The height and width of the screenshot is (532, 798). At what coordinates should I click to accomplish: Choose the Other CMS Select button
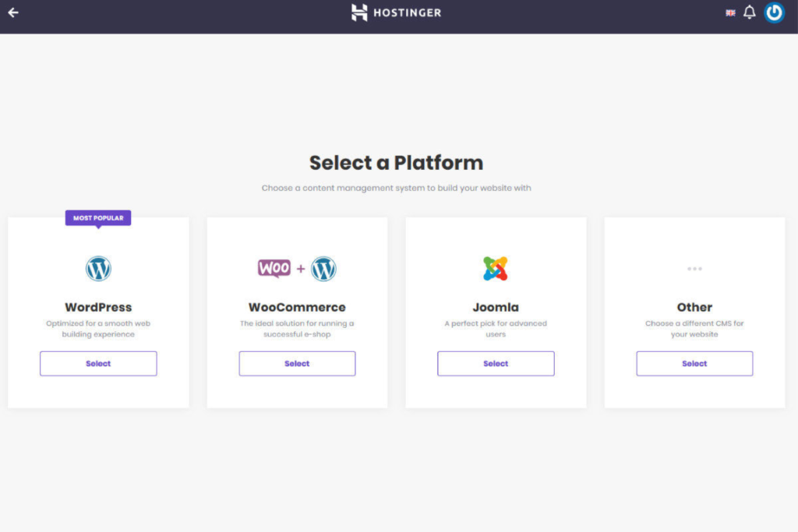pyautogui.click(x=694, y=364)
